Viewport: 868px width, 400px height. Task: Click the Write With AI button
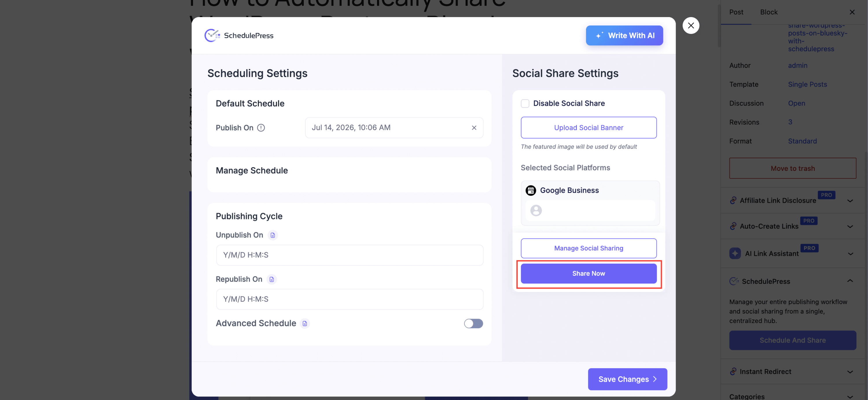[x=624, y=35]
